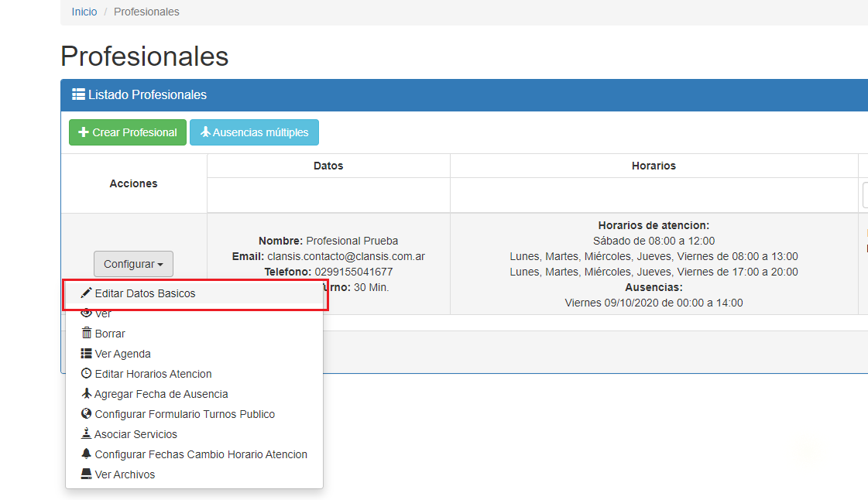Image resolution: width=868 pixels, height=500 pixels.
Task: Click the globe icon beside Configurar Formulario Turnos Publico
Action: pyautogui.click(x=87, y=414)
